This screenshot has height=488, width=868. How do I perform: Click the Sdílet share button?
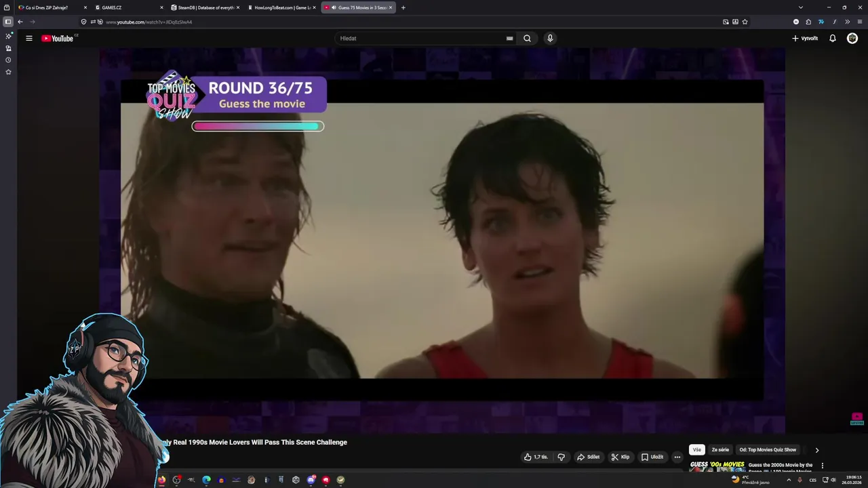(x=588, y=457)
